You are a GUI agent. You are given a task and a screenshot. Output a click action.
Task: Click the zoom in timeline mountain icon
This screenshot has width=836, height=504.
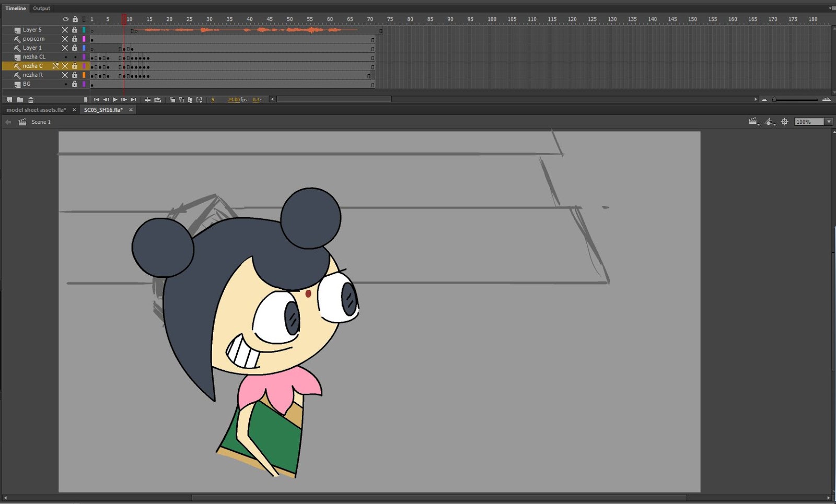point(827,99)
